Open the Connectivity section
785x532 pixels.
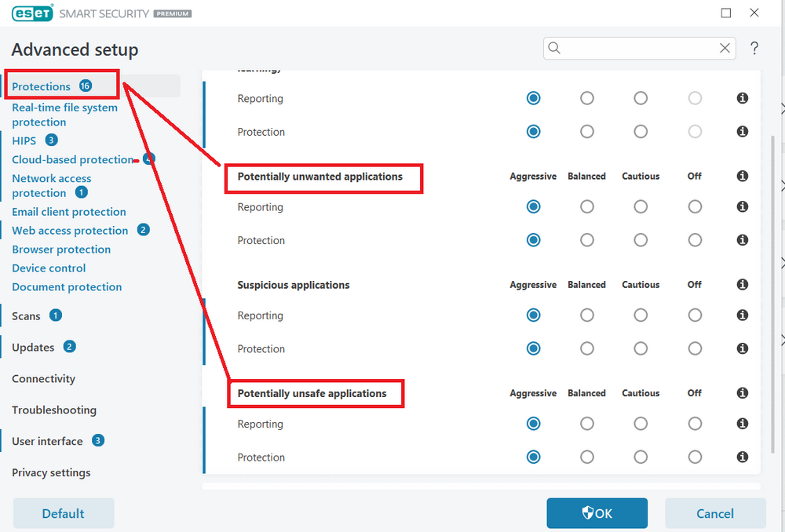point(43,378)
